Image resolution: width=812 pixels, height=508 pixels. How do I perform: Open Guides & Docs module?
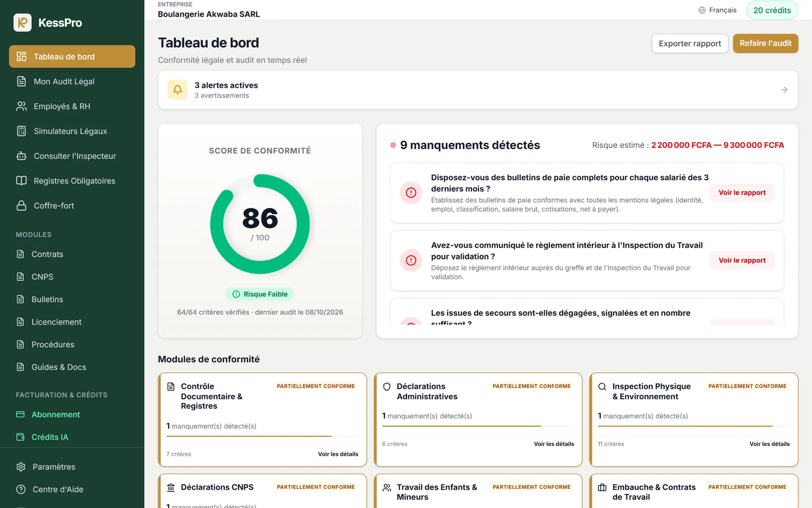(x=72, y=367)
